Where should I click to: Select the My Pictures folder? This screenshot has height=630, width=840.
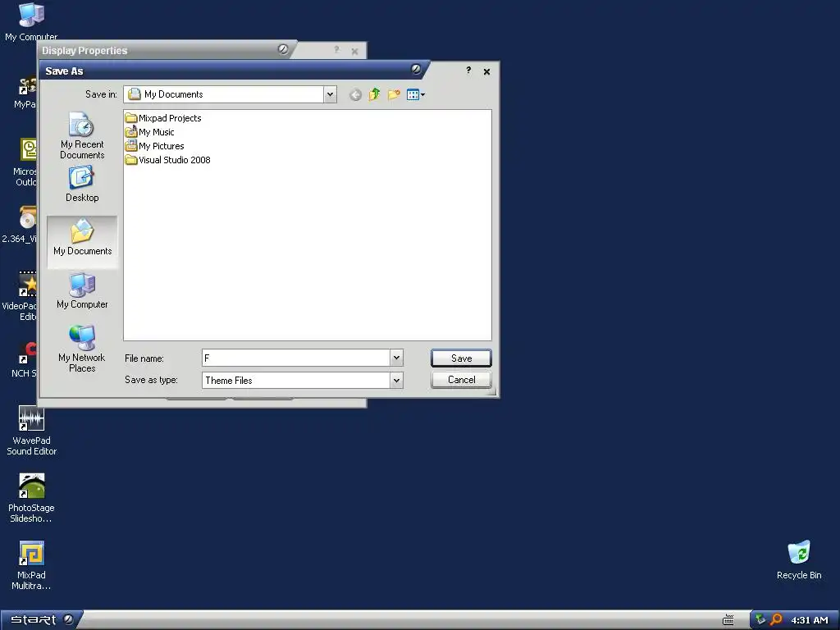[x=154, y=146]
